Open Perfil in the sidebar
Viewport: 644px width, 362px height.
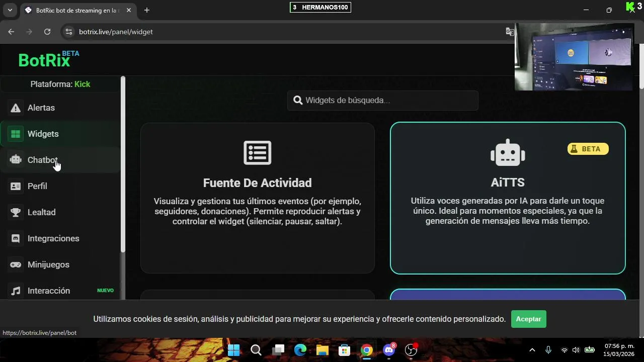[x=60, y=186]
